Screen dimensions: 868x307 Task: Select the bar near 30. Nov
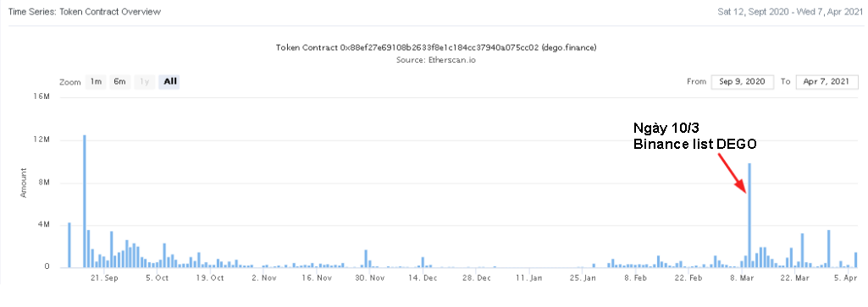366,259
